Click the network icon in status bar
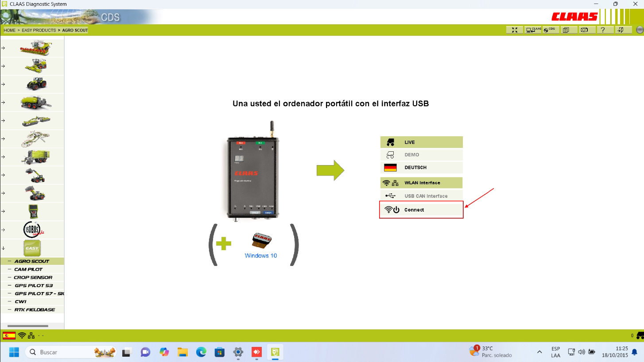Viewport: 644px width, 362px height. coord(31,335)
